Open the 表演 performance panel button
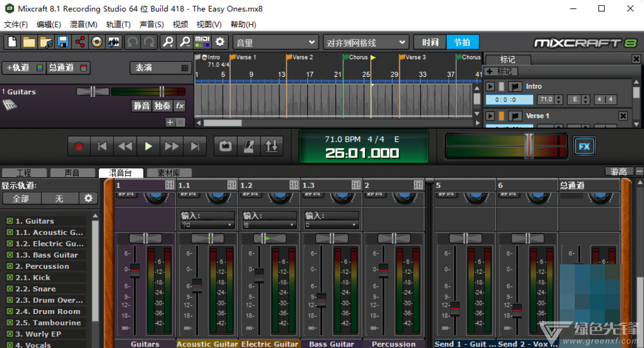 pyautogui.click(x=161, y=68)
